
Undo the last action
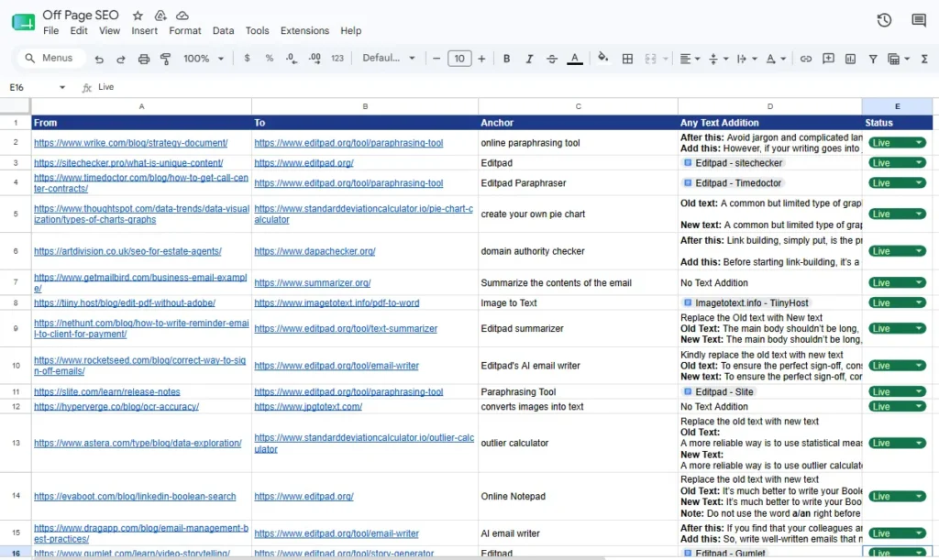point(99,59)
